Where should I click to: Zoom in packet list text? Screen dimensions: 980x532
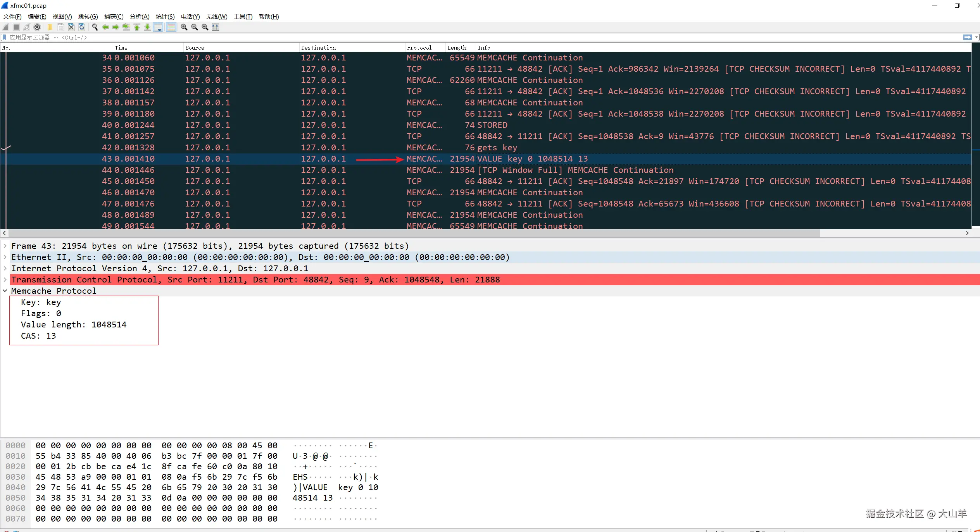pyautogui.click(x=184, y=27)
